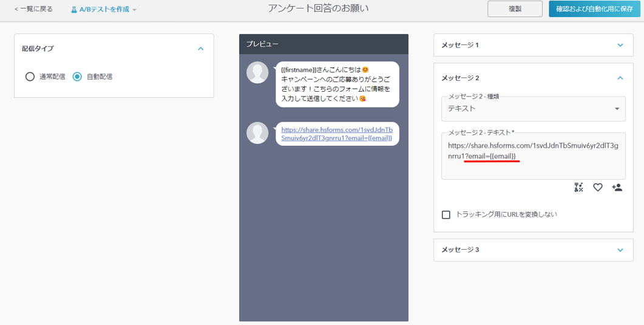Viewport: 644px width, 325px height.
Task: Click the 複製 button
Action: point(515,9)
